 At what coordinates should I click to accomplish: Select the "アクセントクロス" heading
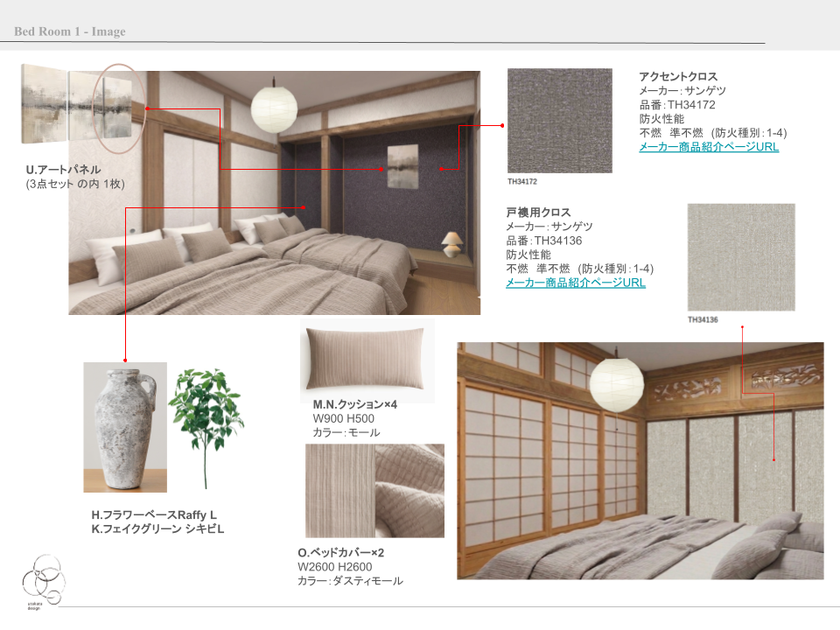[x=678, y=77]
